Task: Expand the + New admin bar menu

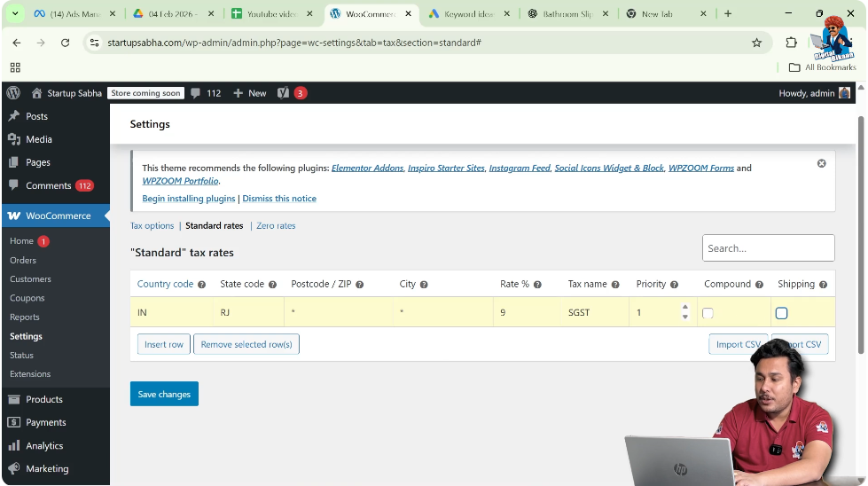Action: click(249, 93)
